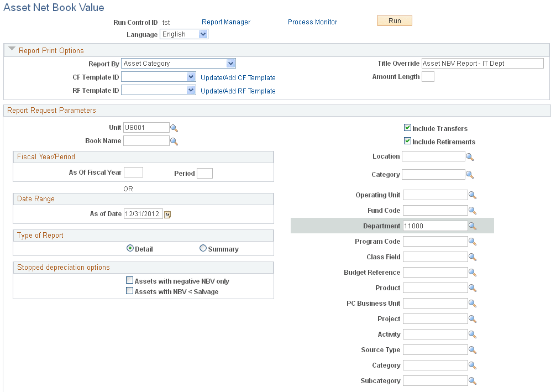Open the Update/Add RF Template link
Image resolution: width=551 pixels, height=392 pixels.
click(238, 91)
